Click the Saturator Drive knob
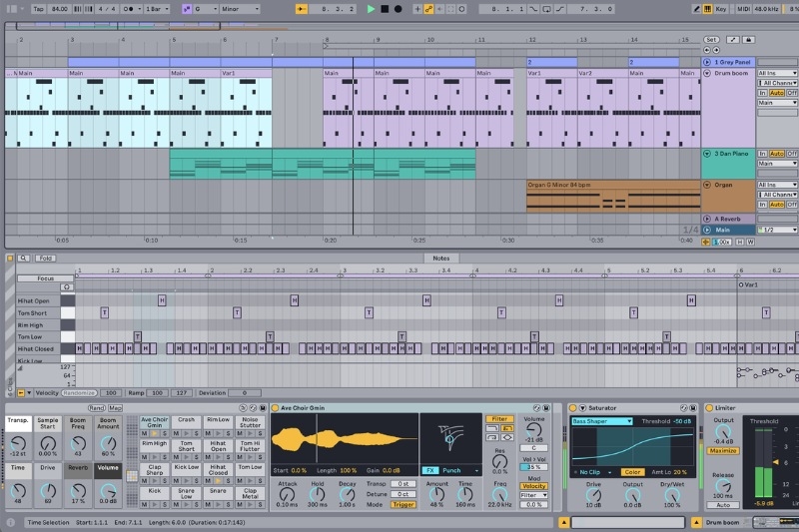Screen dimensions: 799x532 [x=593, y=495]
